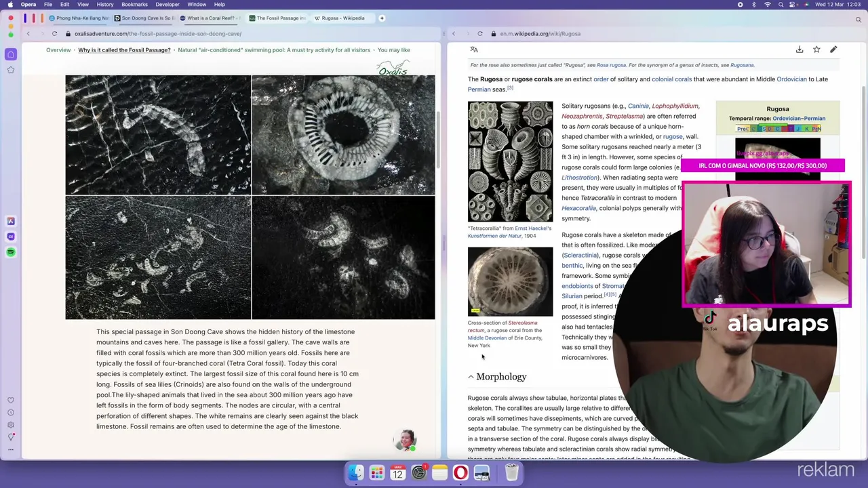Open the Oxalis page site info lock icon

pyautogui.click(x=68, y=33)
